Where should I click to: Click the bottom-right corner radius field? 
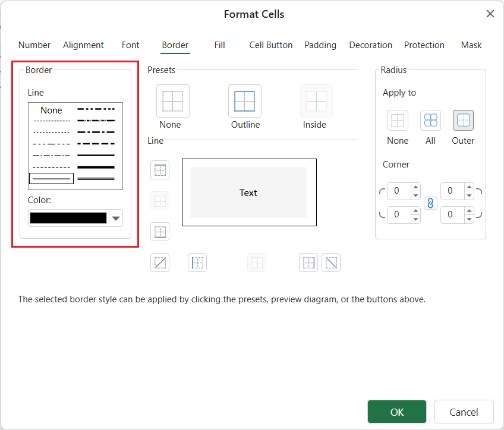(452, 215)
